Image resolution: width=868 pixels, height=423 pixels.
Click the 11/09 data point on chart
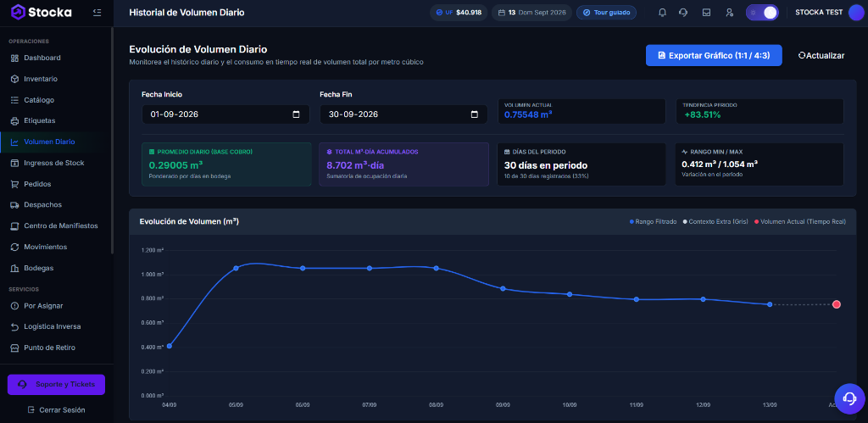(x=637, y=299)
